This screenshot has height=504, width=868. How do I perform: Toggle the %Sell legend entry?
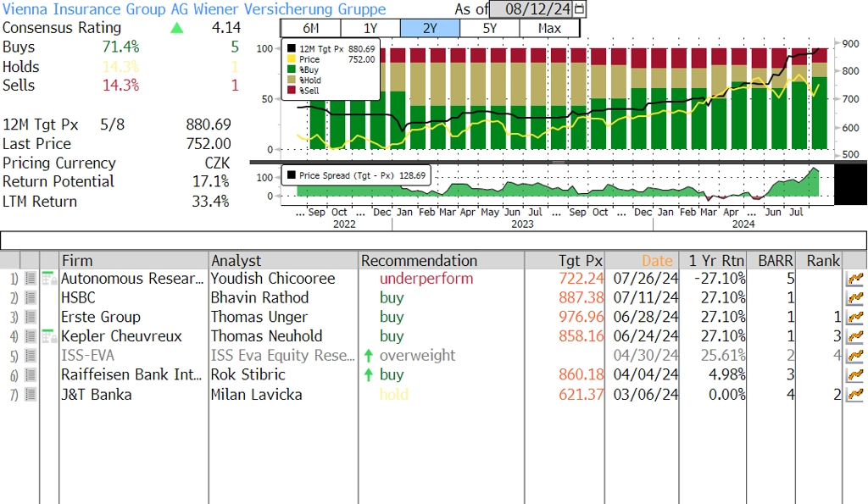[292, 90]
